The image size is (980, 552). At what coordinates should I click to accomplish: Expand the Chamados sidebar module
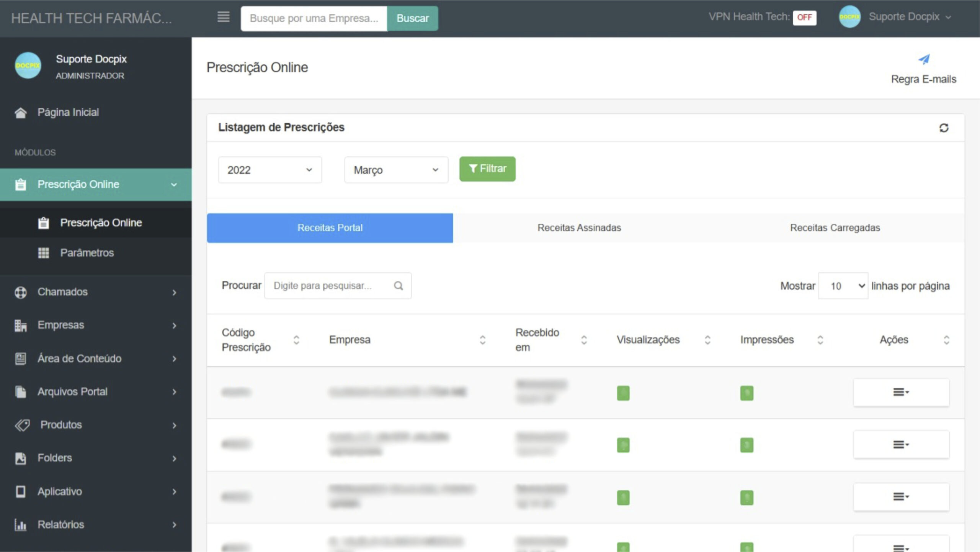point(95,292)
